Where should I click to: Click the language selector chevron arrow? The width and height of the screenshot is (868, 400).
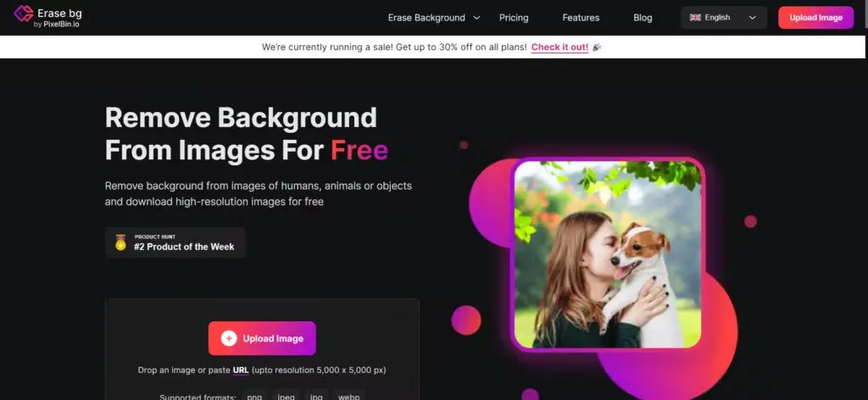pyautogui.click(x=753, y=18)
